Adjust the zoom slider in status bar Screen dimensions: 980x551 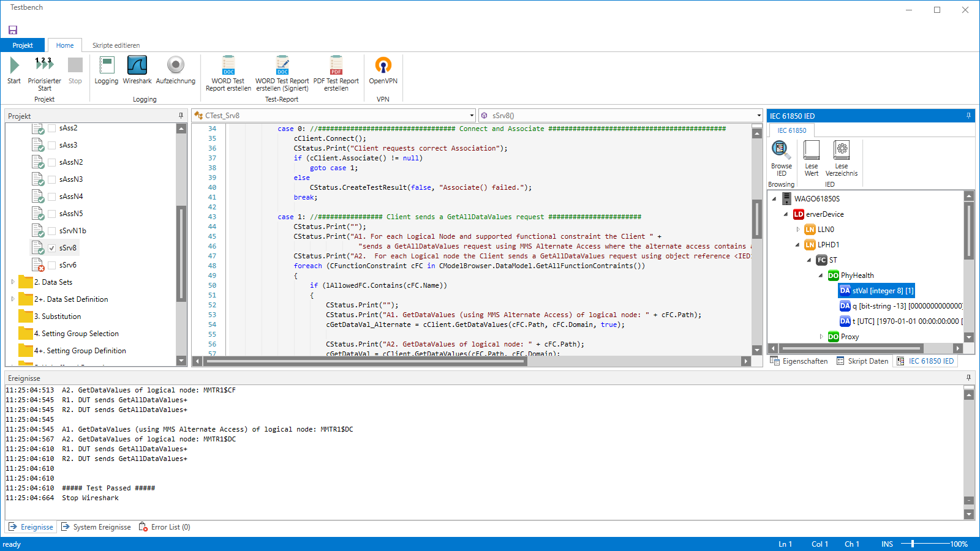[913, 544]
